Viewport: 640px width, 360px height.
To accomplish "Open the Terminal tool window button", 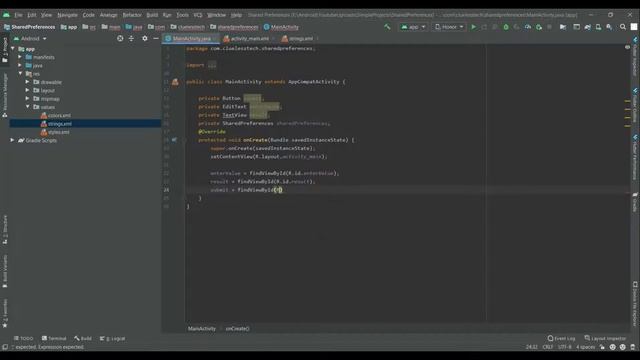I will 54,338.
